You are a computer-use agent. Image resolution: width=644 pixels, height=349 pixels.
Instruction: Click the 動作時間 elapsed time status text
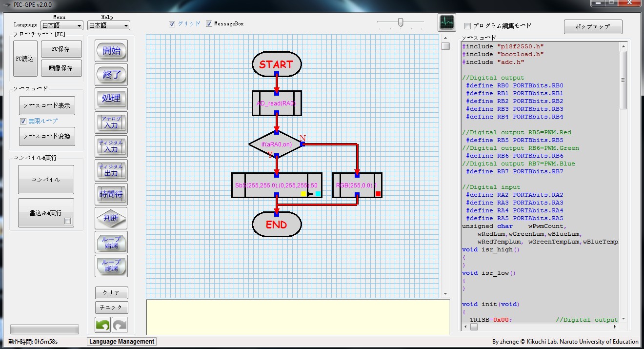point(33,342)
